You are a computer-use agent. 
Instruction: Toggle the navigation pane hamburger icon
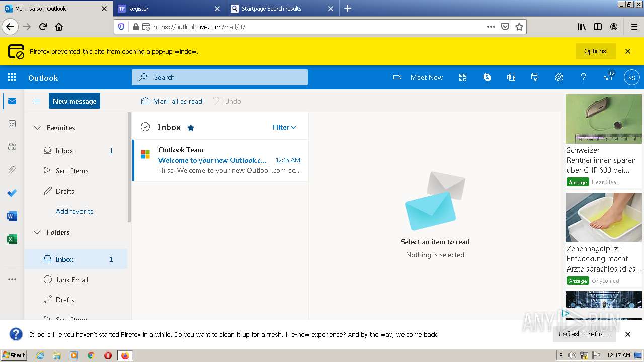(x=37, y=101)
